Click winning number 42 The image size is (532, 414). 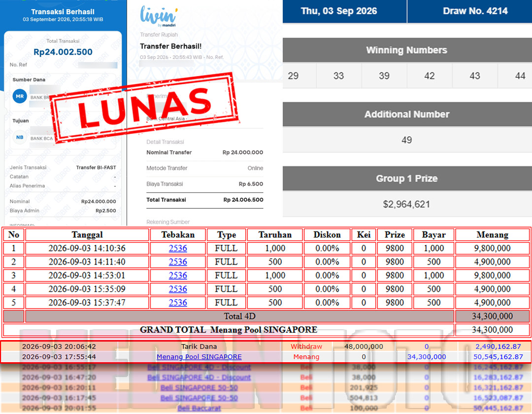pyautogui.click(x=430, y=76)
